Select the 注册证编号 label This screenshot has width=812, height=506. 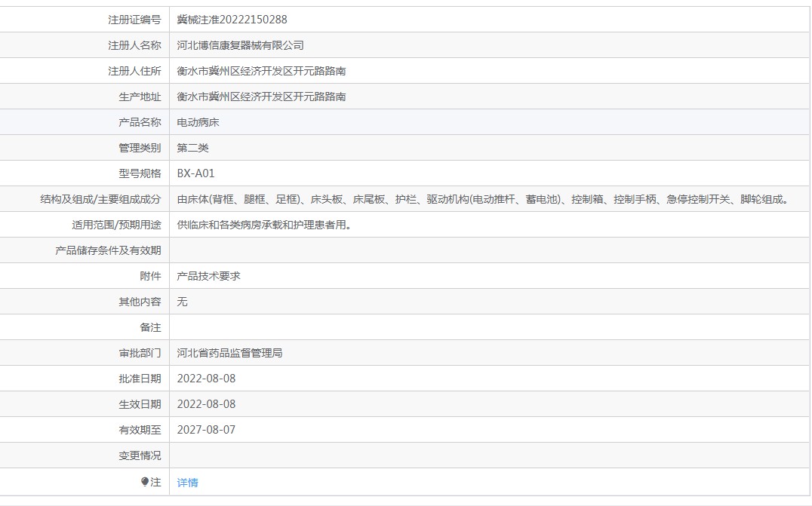(x=134, y=20)
